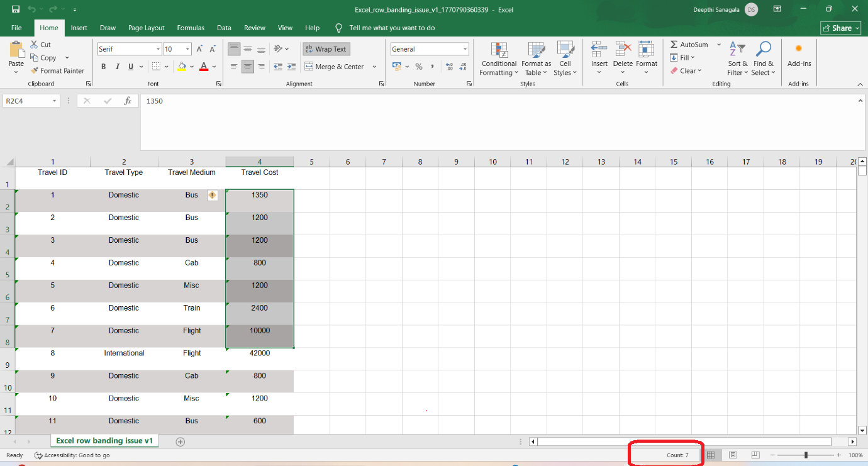Toggle Wrap Text button
The width and height of the screenshot is (868, 466).
[x=326, y=49]
